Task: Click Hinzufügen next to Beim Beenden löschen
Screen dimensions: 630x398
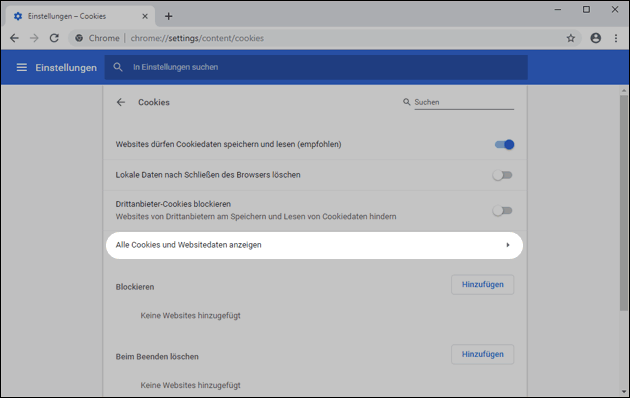Action: click(x=483, y=354)
